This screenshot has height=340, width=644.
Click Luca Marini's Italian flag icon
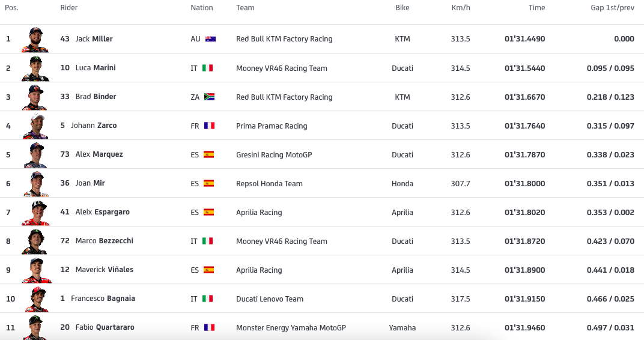(207, 68)
